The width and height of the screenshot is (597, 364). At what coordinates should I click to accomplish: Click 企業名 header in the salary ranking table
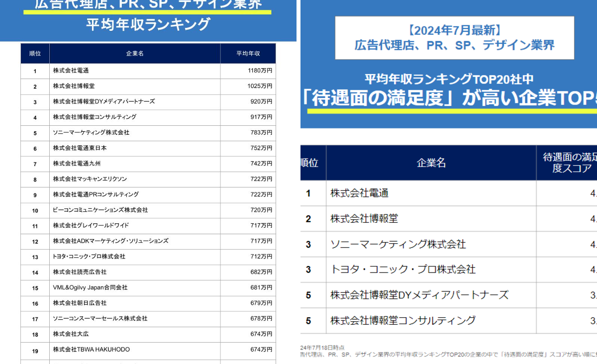tap(135, 54)
